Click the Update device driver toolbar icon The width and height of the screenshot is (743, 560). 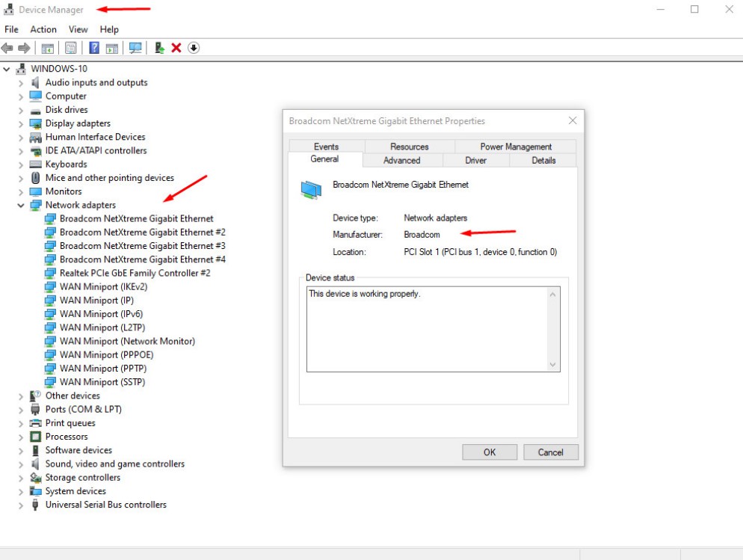tap(159, 48)
